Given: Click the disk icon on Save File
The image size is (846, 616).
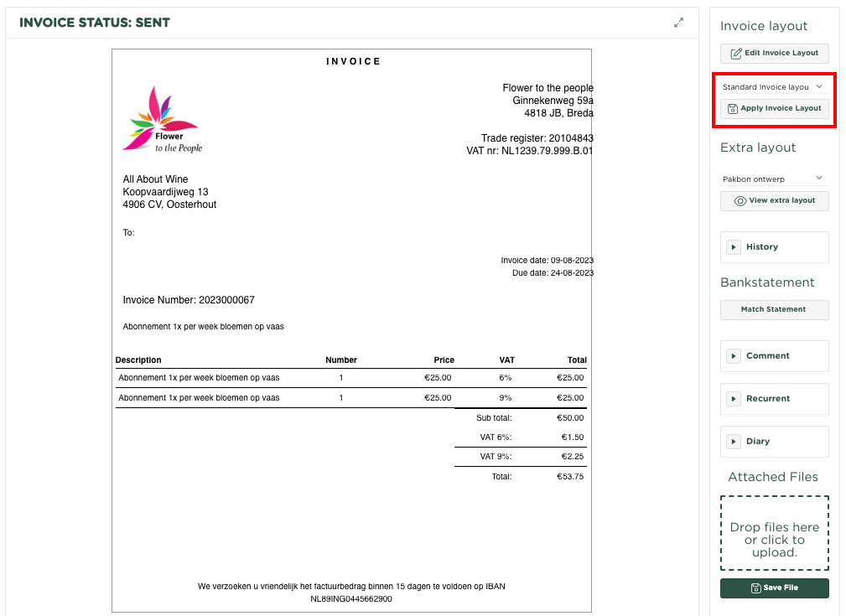Looking at the screenshot, I should click(x=756, y=588).
